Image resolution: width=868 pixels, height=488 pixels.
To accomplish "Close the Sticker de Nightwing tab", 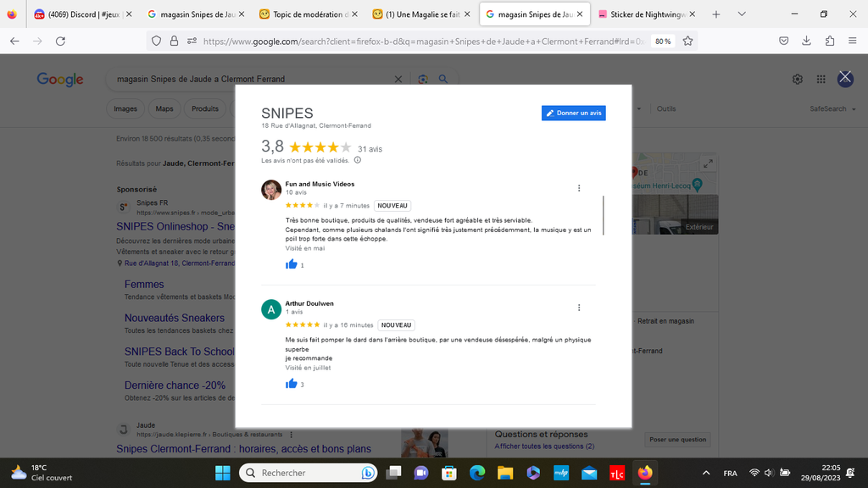I will [x=692, y=14].
